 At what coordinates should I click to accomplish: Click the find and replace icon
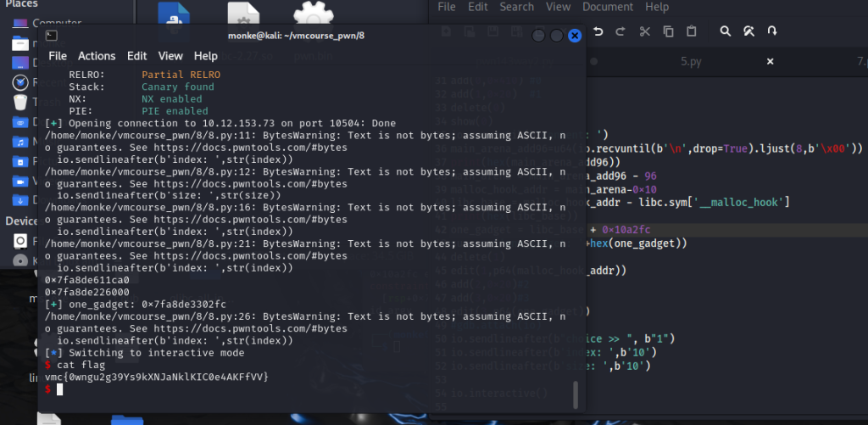coord(748,31)
